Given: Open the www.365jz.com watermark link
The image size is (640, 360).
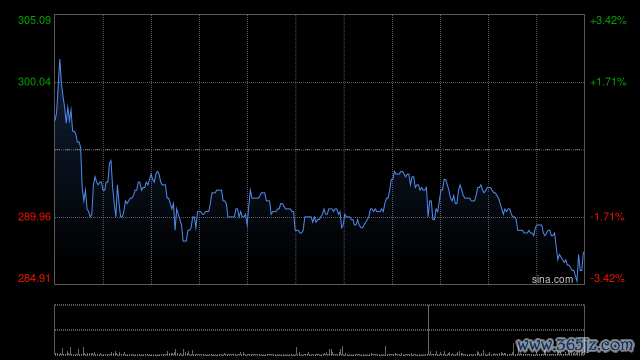Looking at the screenshot, I should [575, 345].
